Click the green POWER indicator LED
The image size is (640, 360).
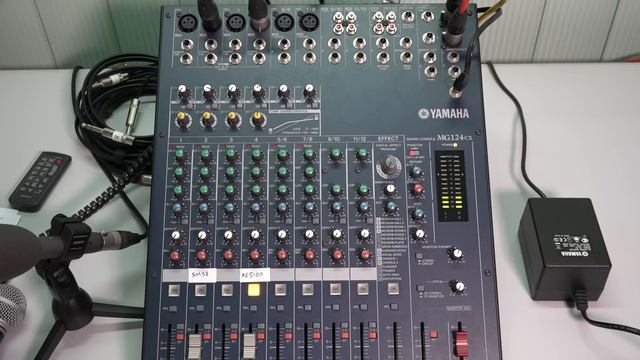456,145
